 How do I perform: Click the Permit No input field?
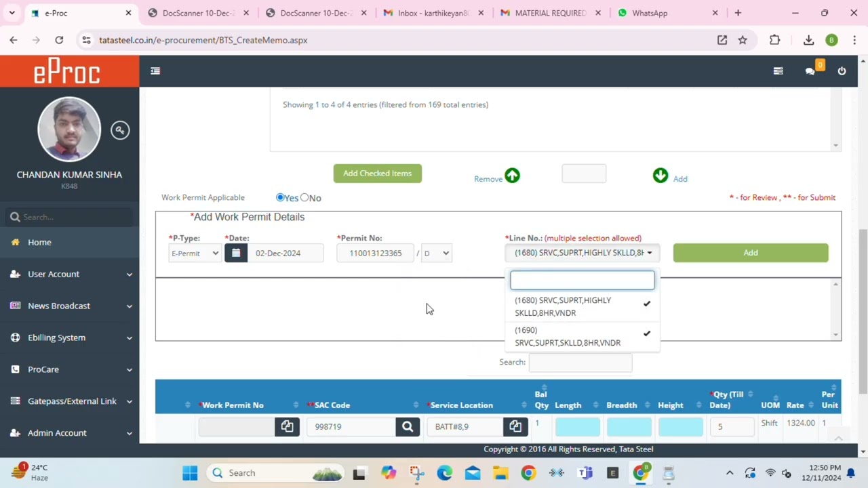pos(376,253)
